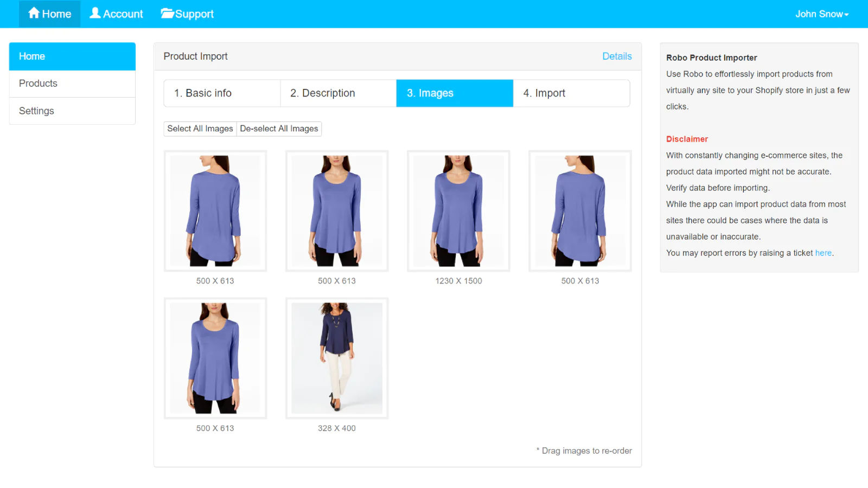Click the 1230 X 1500 size label
This screenshot has height=488, width=868.
tap(458, 281)
